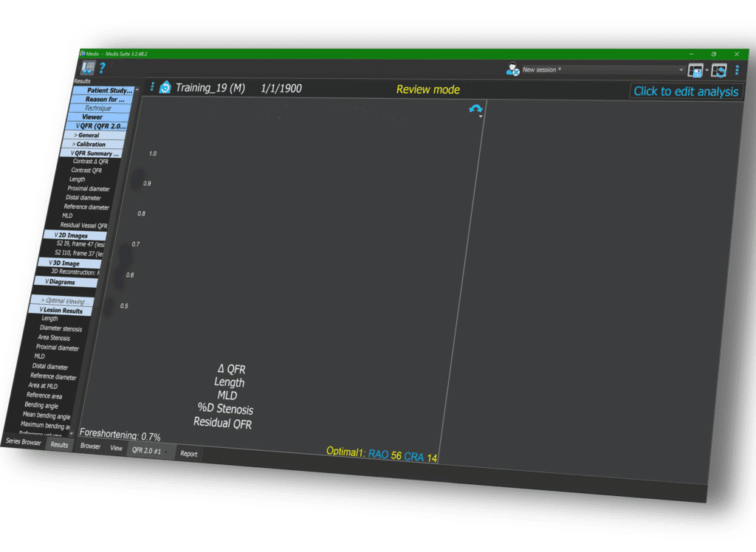756x552 pixels.
Task: Expand the General section
Action: coord(88,135)
